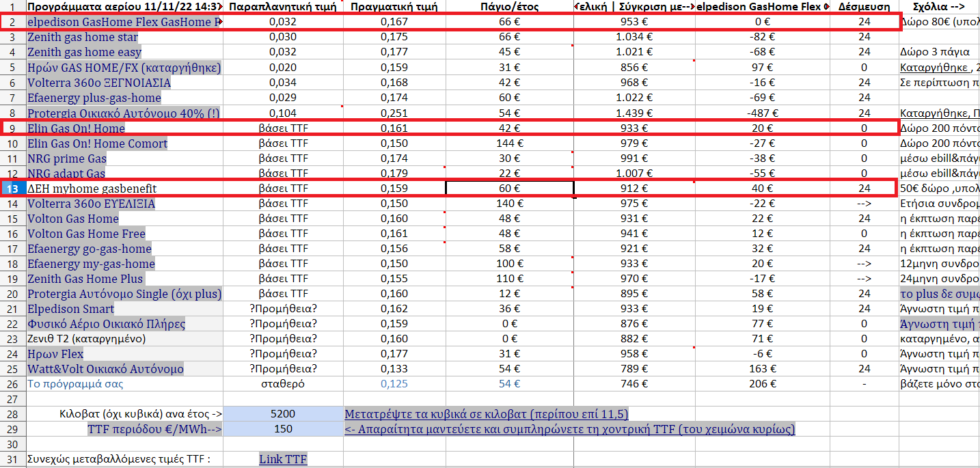The image size is (980, 468).
Task: Open the Elin Gas On! Home Comort link
Action: pyautogui.click(x=97, y=143)
